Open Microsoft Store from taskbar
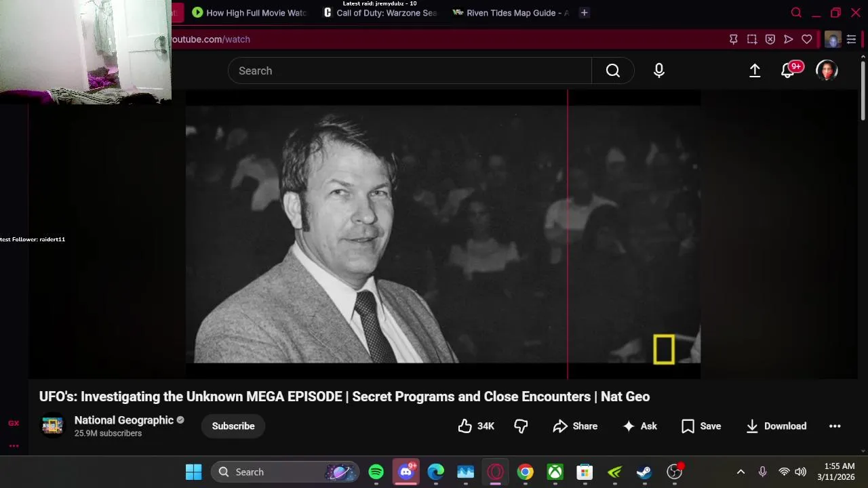This screenshot has height=488, width=868. pos(585,472)
